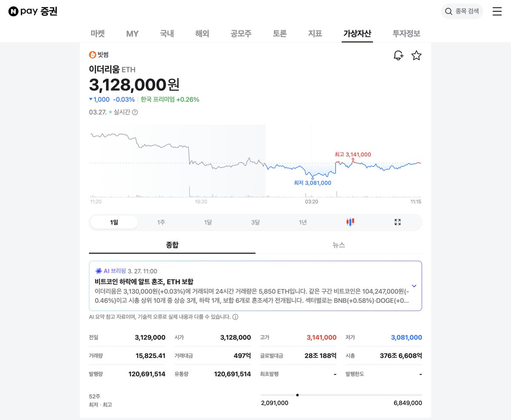The width and height of the screenshot is (511, 420).
Task: Open the 해외 tab
Action: pyautogui.click(x=202, y=34)
